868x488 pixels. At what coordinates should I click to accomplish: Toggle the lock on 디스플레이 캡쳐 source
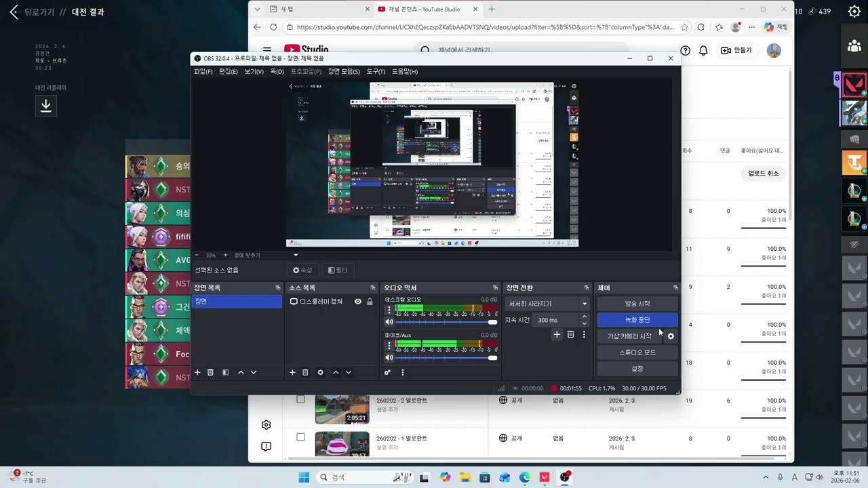[x=370, y=302]
